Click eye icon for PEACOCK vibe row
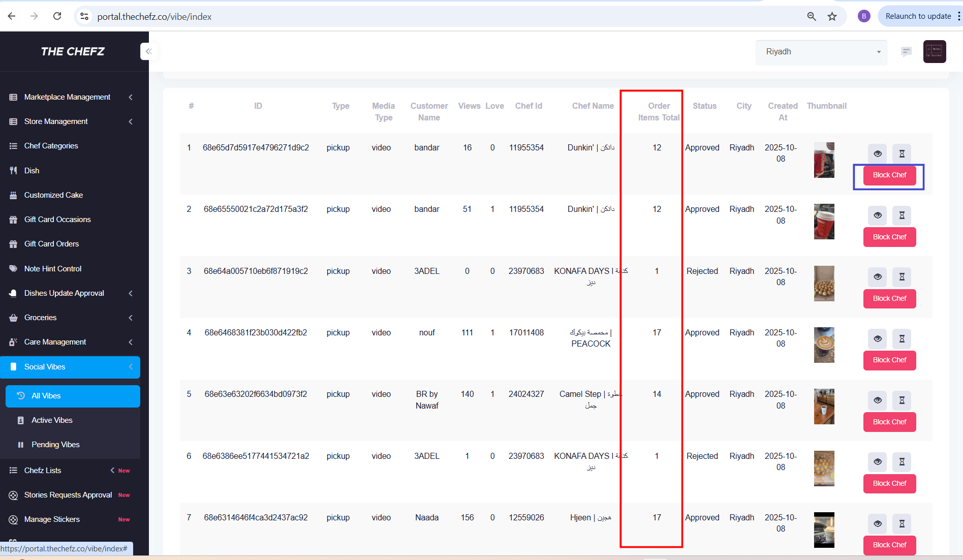Viewport: 963px width, 560px height. click(x=877, y=338)
